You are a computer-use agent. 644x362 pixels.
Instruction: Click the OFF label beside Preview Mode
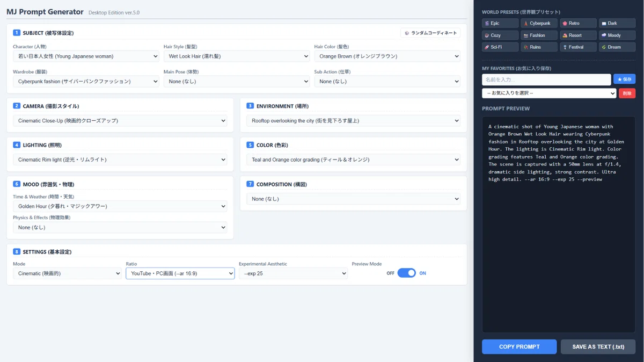(390, 273)
